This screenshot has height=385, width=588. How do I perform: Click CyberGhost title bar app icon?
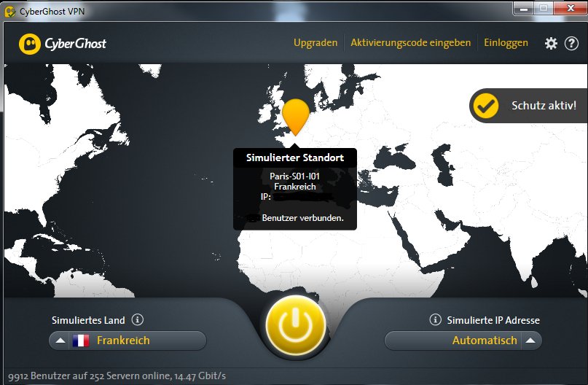click(9, 11)
